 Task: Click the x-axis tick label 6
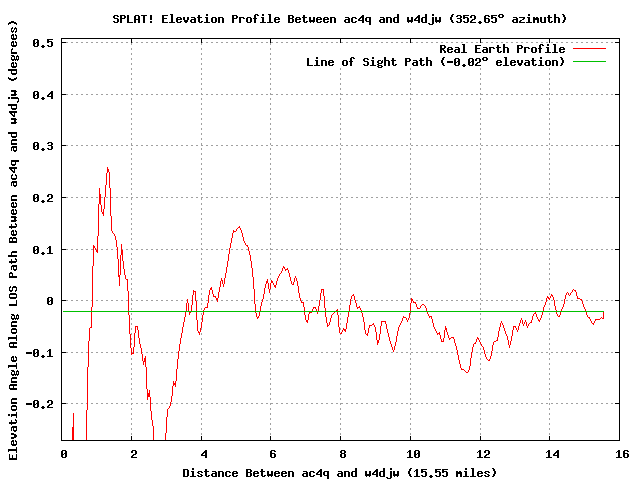[x=273, y=454]
